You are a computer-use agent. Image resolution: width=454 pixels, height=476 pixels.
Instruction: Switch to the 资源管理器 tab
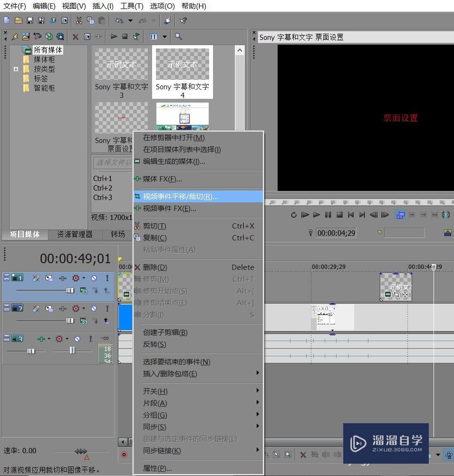(x=75, y=234)
